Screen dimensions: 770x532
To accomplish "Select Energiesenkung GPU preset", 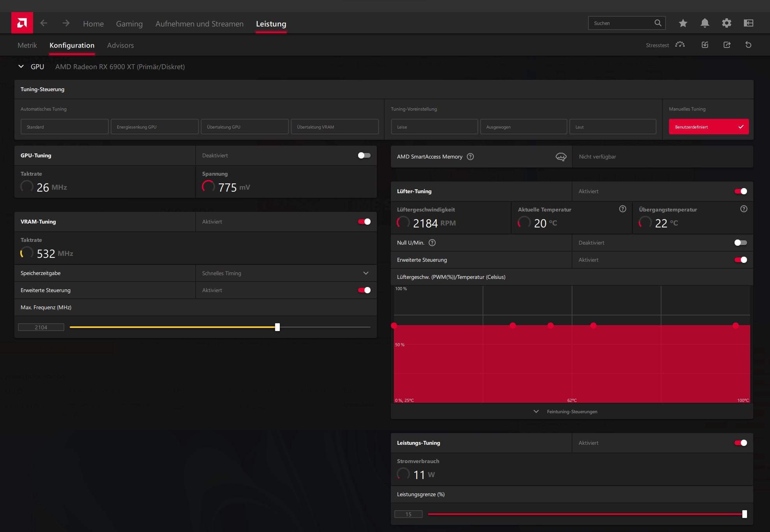I will 154,127.
